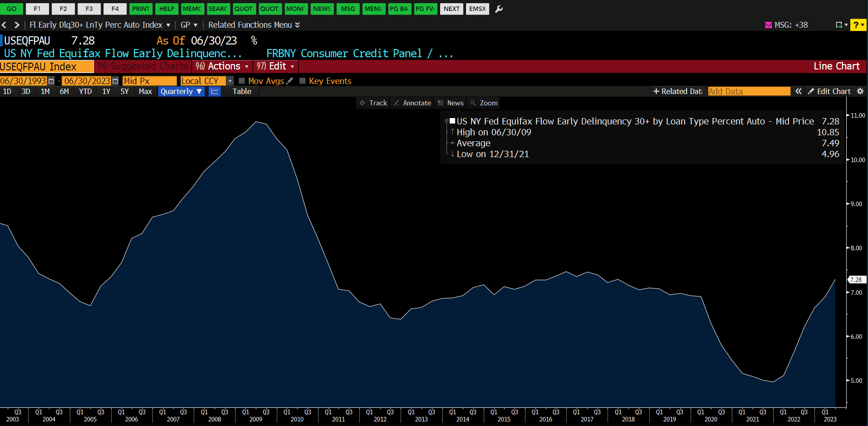Click the Related Data plus button

click(677, 91)
